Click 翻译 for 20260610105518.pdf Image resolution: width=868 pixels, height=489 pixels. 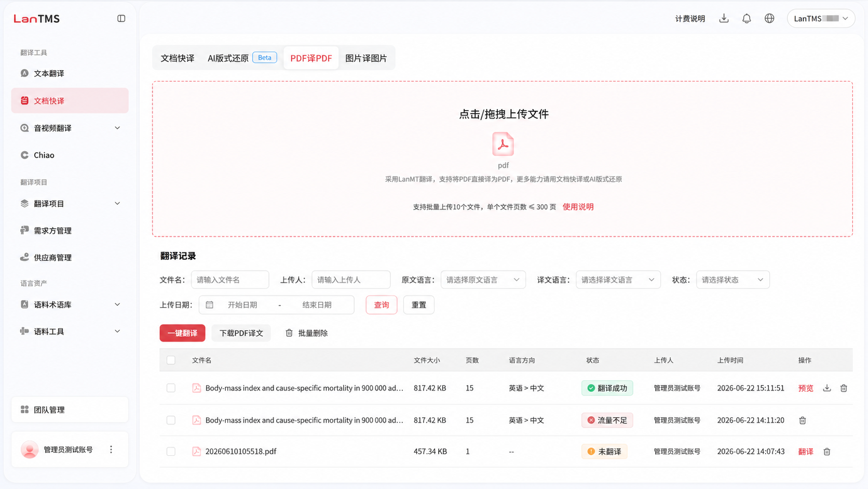[806, 452]
